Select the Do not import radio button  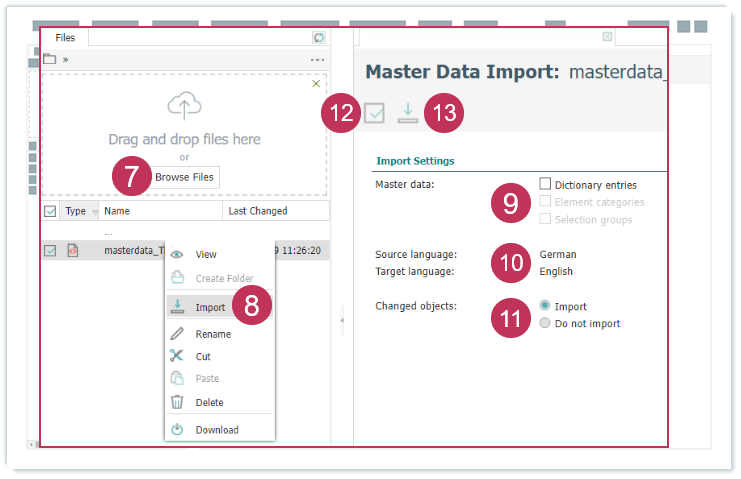545,323
